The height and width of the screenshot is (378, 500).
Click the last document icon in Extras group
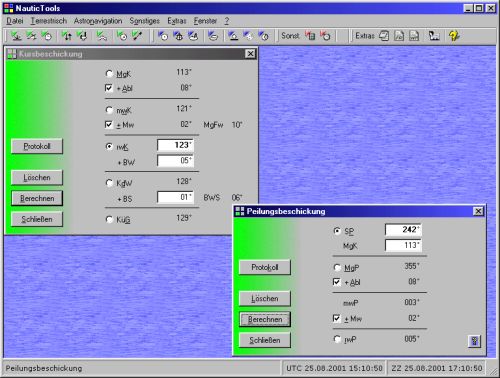coord(414,35)
